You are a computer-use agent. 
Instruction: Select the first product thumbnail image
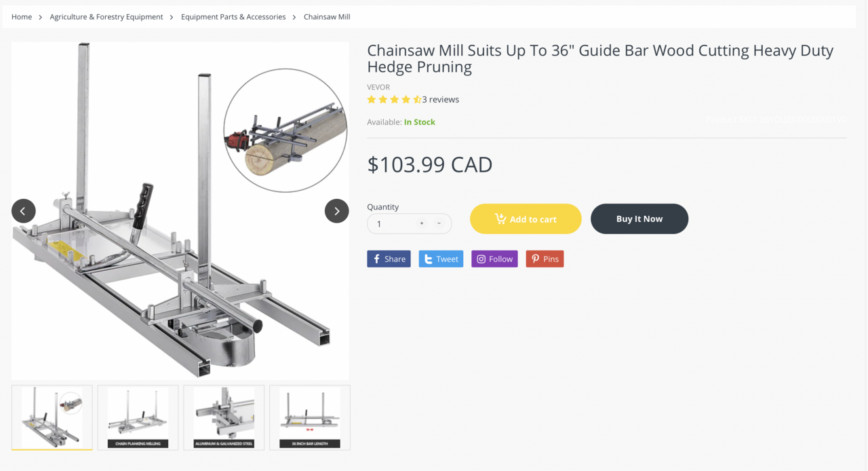click(52, 417)
